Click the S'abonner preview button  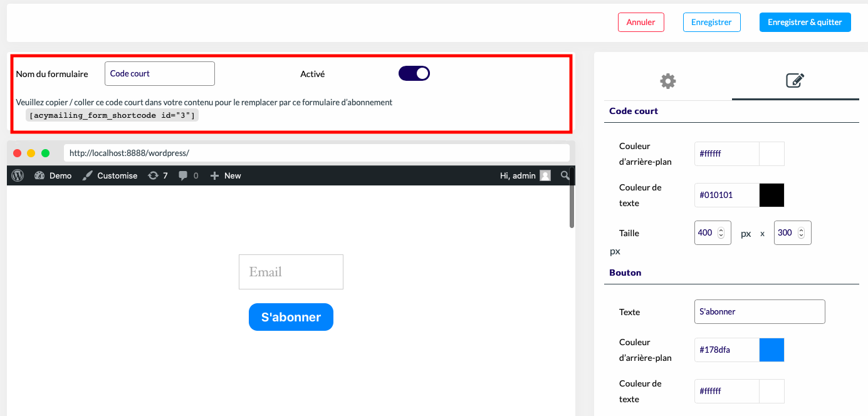pos(291,317)
